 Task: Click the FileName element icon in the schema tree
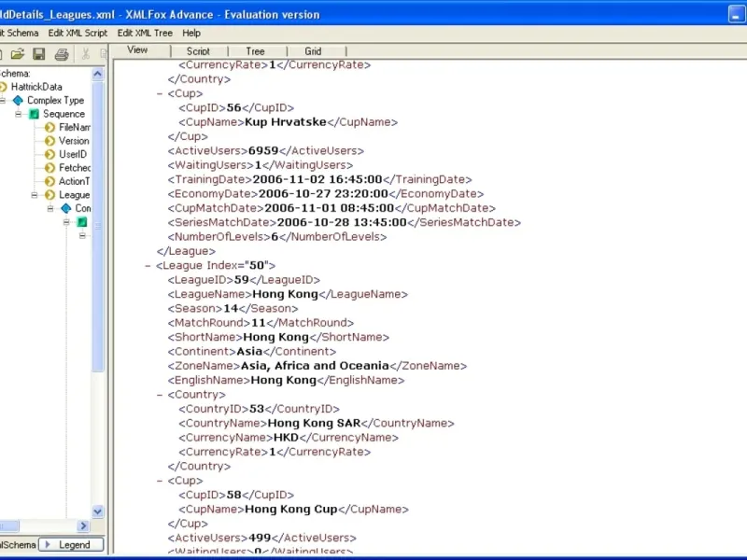pyautogui.click(x=50, y=127)
